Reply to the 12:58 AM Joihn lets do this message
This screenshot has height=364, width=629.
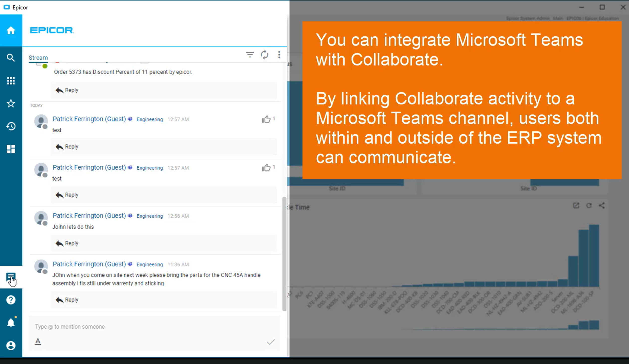pos(67,243)
